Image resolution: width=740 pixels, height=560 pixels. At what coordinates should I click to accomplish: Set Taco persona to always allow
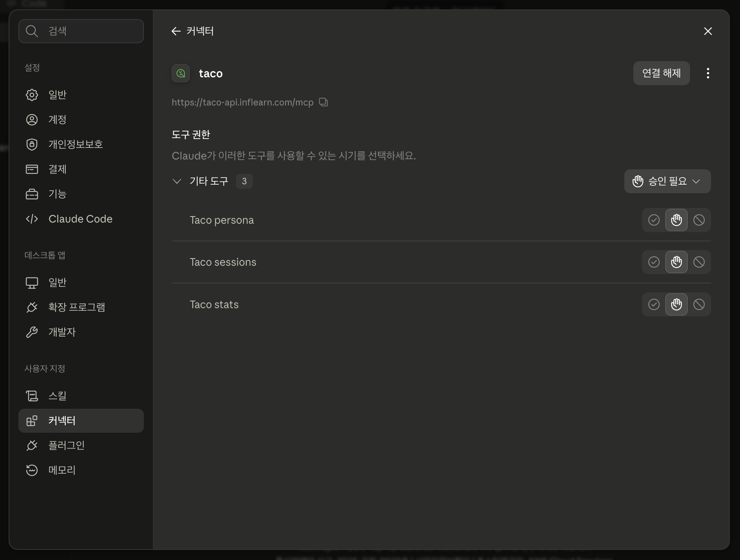[654, 220]
